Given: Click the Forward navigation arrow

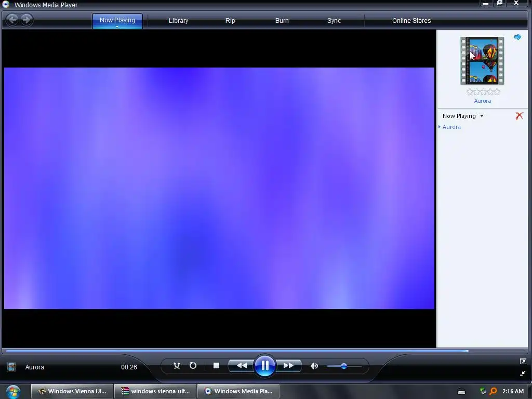Looking at the screenshot, I should click(x=26, y=20).
